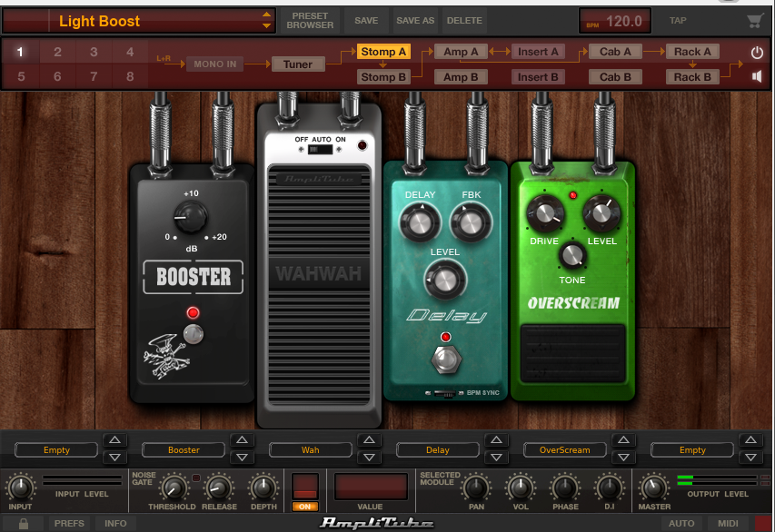
Task: Switch to the Rack A module
Action: click(692, 52)
